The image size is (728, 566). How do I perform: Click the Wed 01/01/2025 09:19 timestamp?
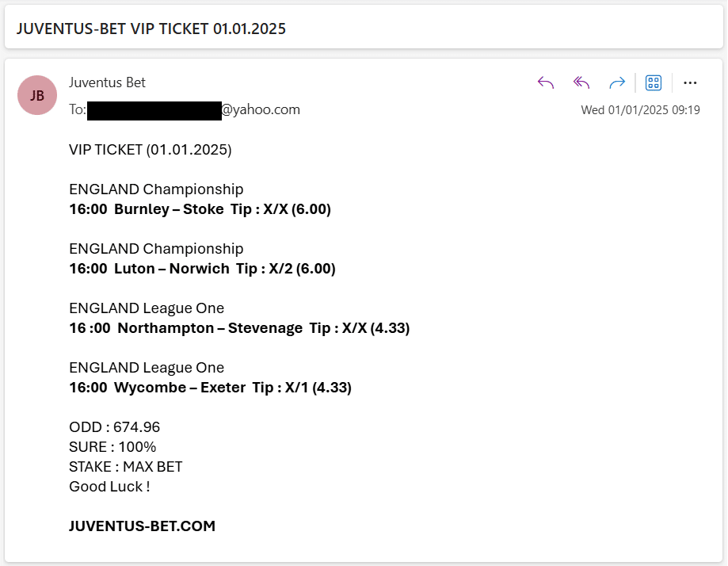pos(640,110)
